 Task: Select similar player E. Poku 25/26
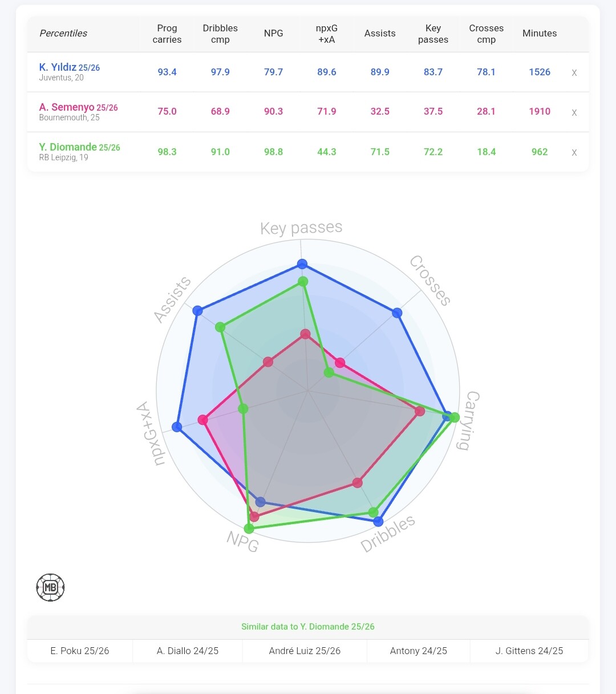[x=80, y=651]
